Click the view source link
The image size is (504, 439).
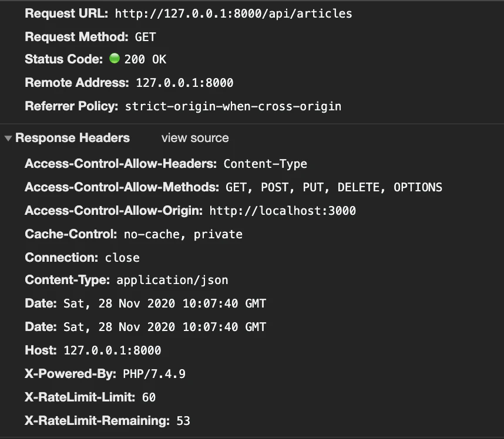coord(195,138)
